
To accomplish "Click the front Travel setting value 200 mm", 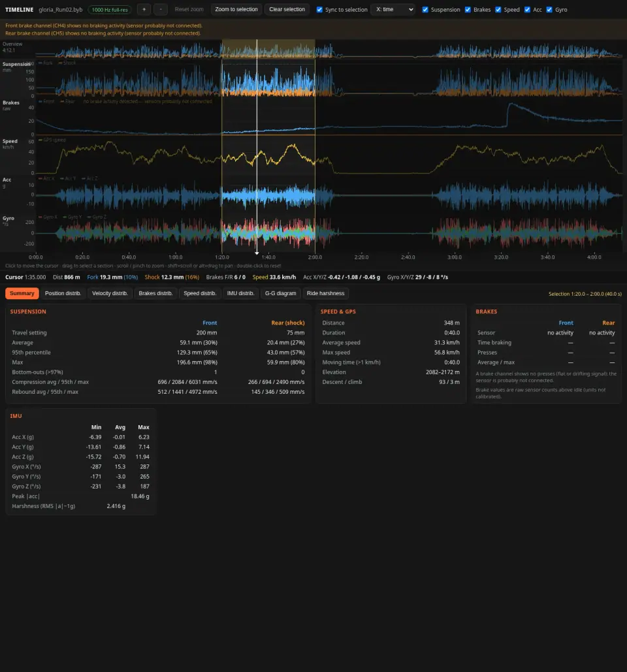I will click(206, 333).
